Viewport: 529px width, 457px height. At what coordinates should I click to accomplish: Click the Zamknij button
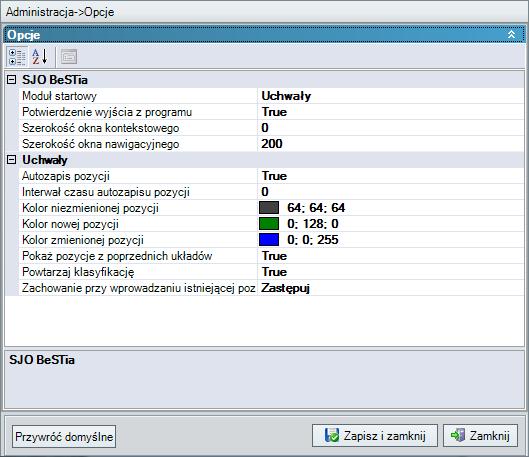[x=480, y=435]
